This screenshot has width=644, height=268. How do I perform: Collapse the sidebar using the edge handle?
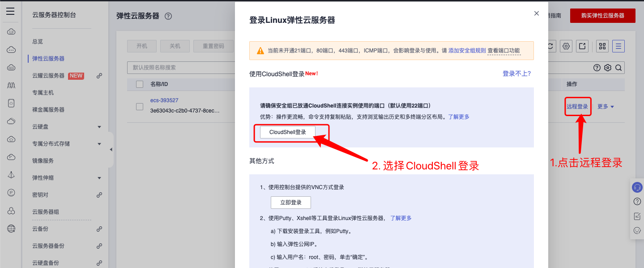point(111,149)
